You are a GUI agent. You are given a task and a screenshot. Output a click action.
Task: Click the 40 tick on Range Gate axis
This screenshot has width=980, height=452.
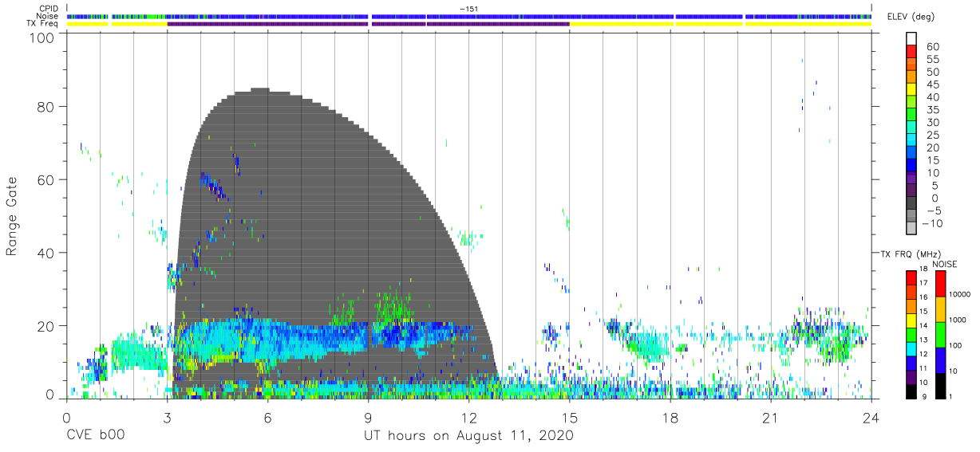pyautogui.click(x=46, y=253)
